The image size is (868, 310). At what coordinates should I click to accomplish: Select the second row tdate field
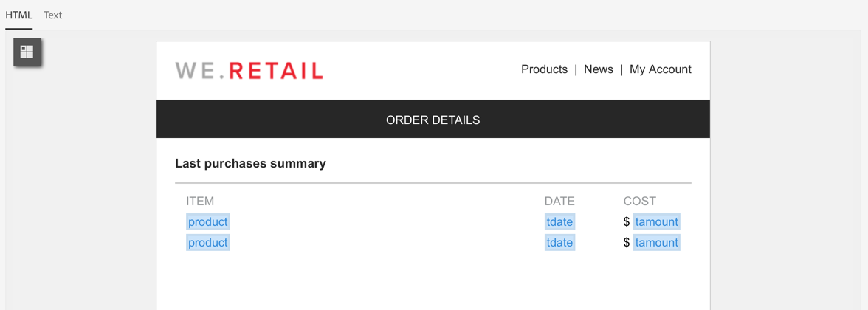(x=559, y=242)
